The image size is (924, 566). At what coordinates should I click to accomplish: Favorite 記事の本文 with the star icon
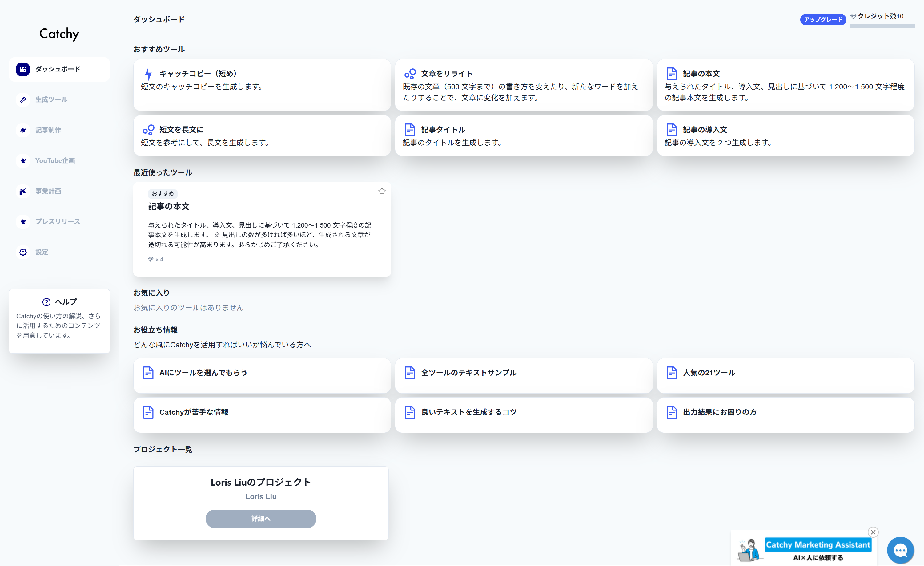tap(382, 191)
